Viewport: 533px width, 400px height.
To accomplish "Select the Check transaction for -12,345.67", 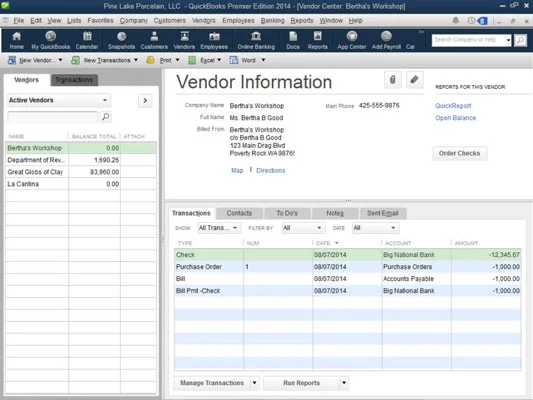I will [x=347, y=255].
